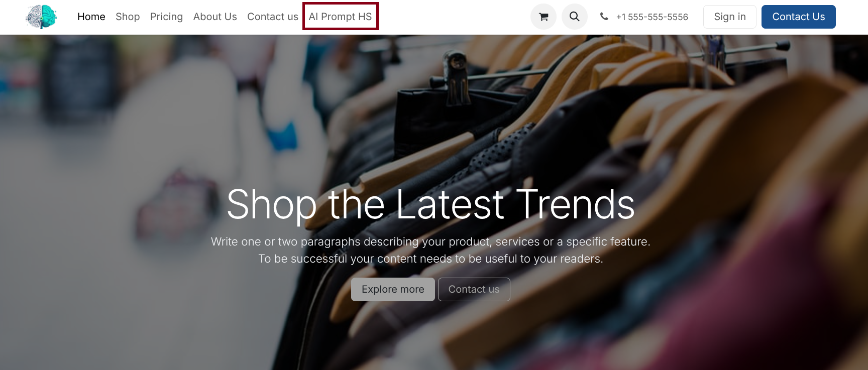Call the number +1 555-555-5556
This screenshot has width=868, height=370.
pos(652,17)
